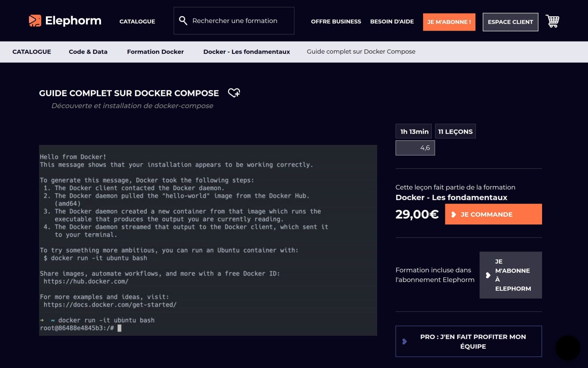This screenshot has width=588, height=368.
Task: Click text Cette leçon fait partie de la formation
Action: pos(455,187)
